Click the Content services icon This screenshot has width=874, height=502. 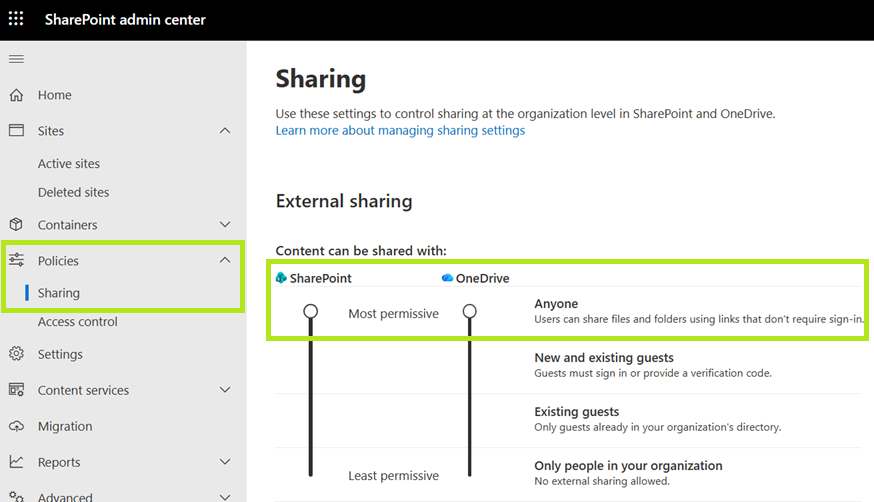pyautogui.click(x=16, y=390)
